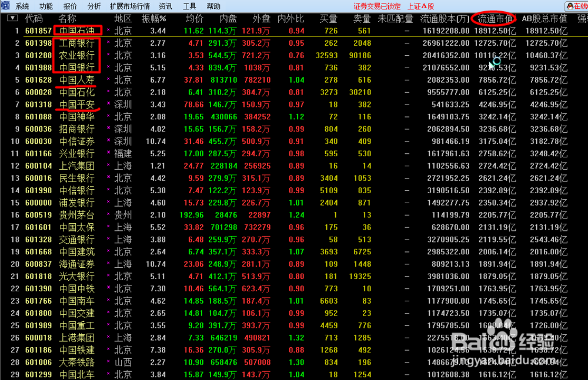The width and height of the screenshot is (588, 380).
Task: Select the 中国铁建 stock name
Action: point(76,350)
